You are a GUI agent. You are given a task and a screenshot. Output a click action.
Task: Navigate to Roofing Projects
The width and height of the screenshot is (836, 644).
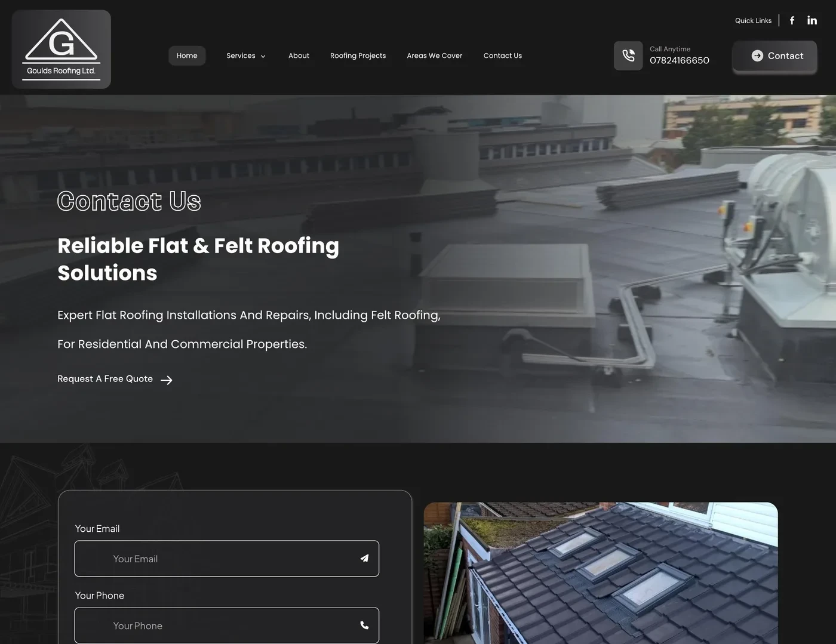click(x=358, y=56)
